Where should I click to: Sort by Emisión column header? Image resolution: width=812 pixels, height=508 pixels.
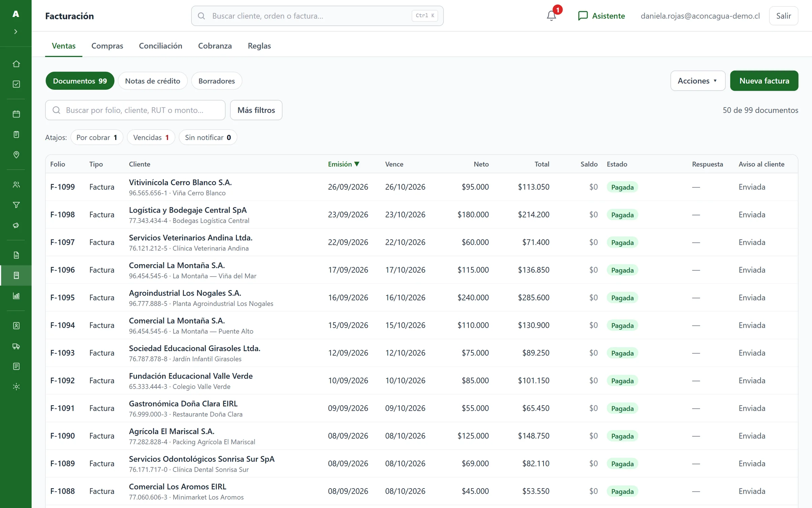[x=343, y=164]
